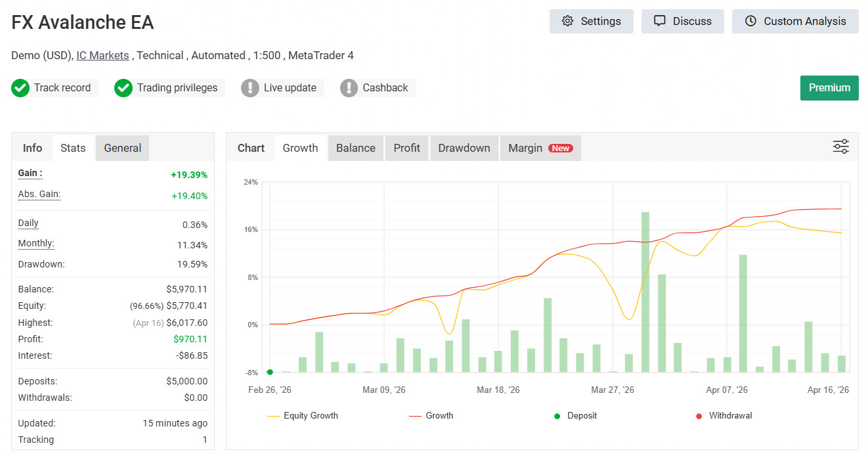Screen dimensions: 868x456
Task: Select the Chart tab
Action: coord(251,148)
